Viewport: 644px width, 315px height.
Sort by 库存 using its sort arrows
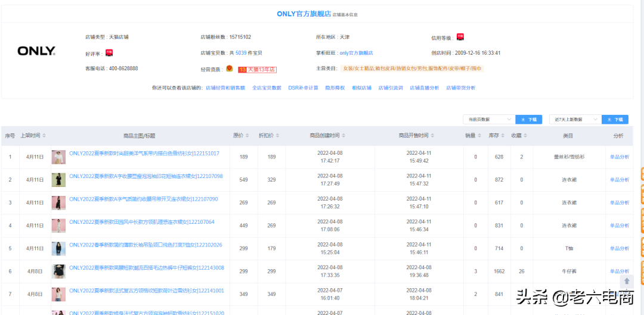[503, 136]
